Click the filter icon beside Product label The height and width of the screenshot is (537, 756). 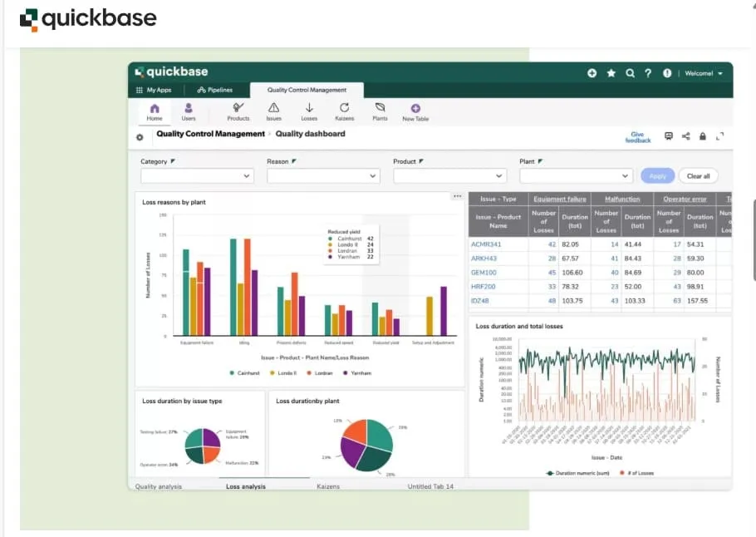421,161
